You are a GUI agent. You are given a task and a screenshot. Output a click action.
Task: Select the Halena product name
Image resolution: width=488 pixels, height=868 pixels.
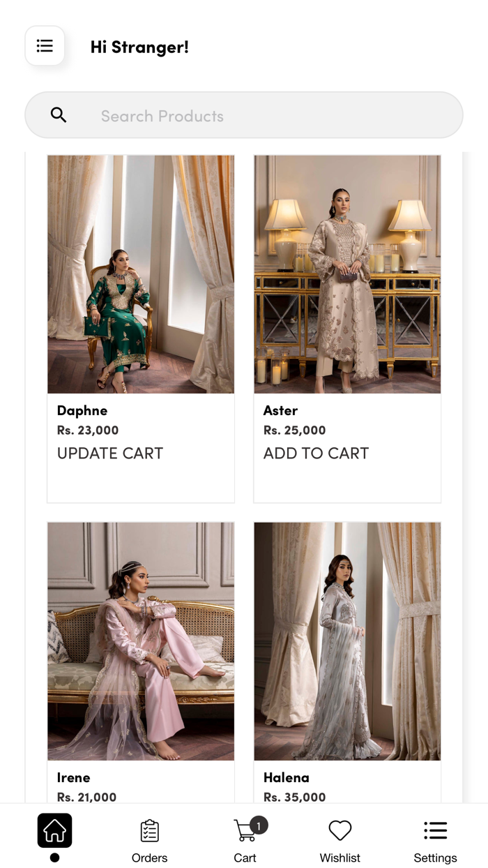click(x=287, y=777)
